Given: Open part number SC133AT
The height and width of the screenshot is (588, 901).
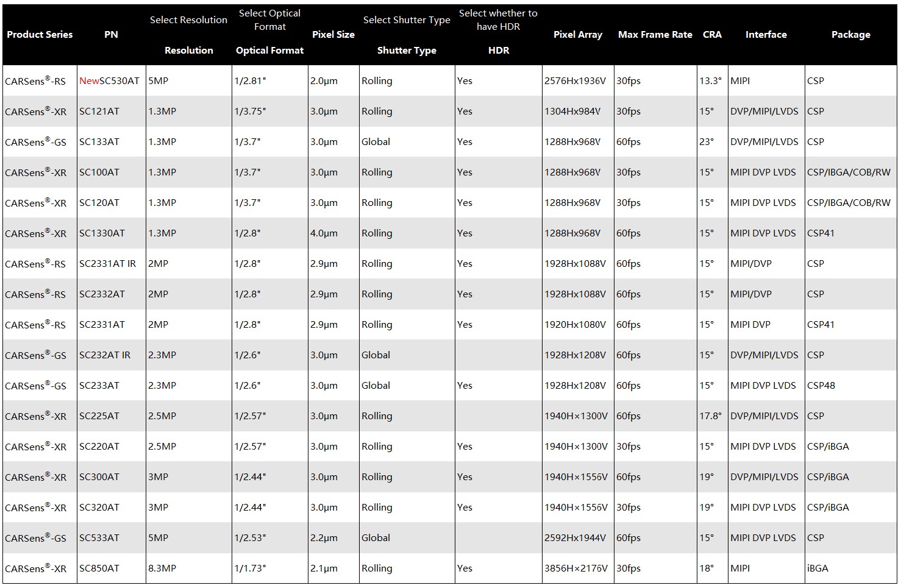Looking at the screenshot, I should pos(99,141).
